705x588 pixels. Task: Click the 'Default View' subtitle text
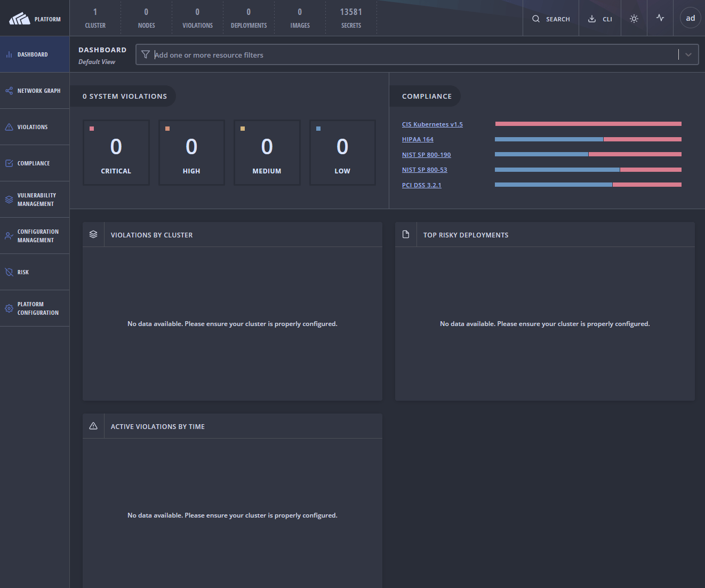[97, 62]
